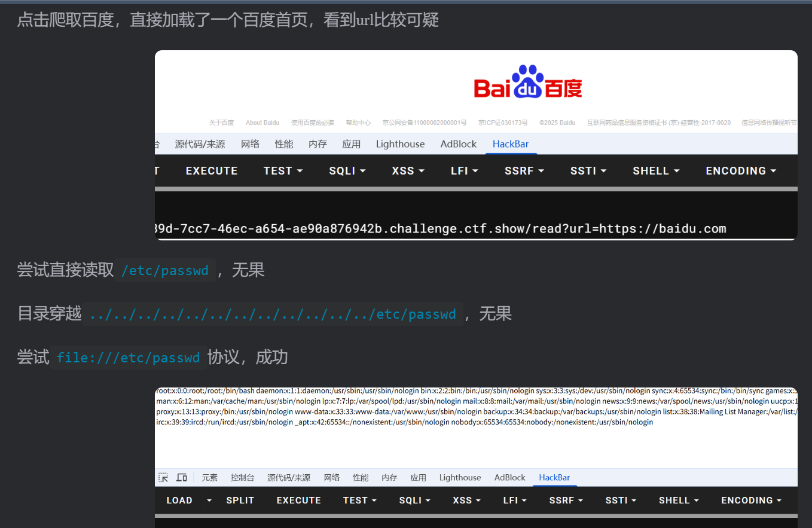Open XSS dropdown in the passwd screenshot HackBar

(x=467, y=500)
